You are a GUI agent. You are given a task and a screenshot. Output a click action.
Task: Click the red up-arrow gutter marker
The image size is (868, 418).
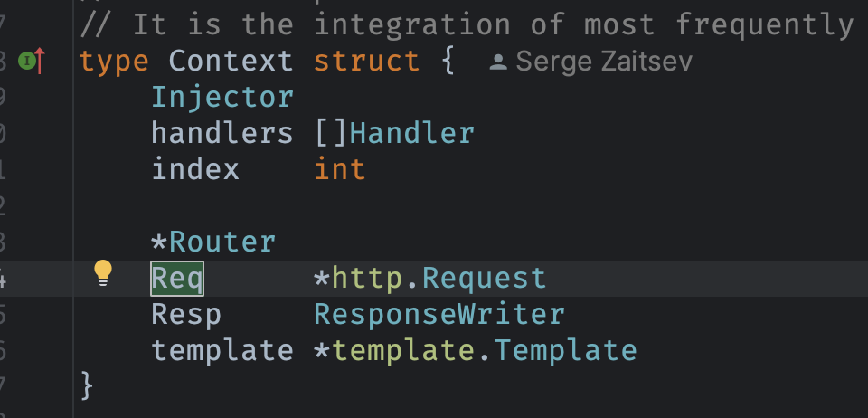pos(40,61)
